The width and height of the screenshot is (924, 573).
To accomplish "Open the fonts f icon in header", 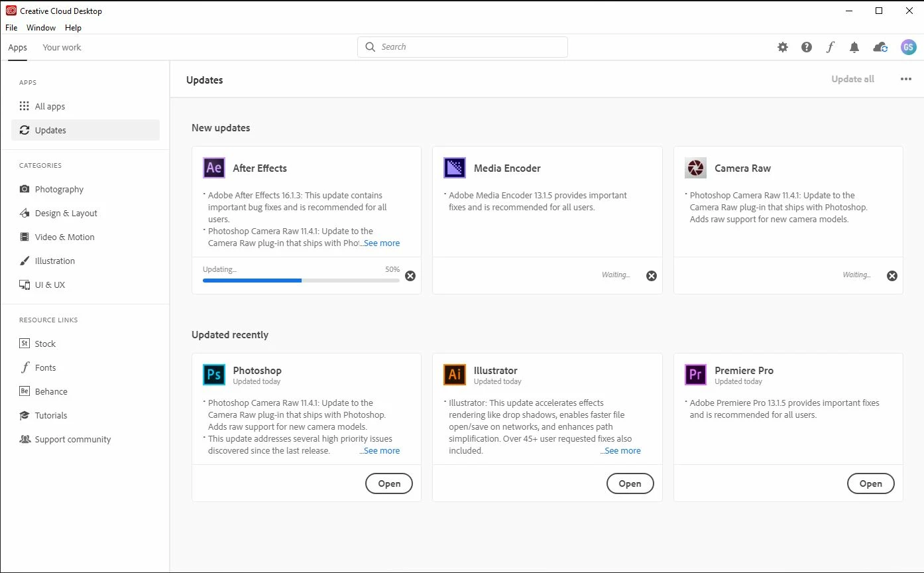I will point(830,47).
